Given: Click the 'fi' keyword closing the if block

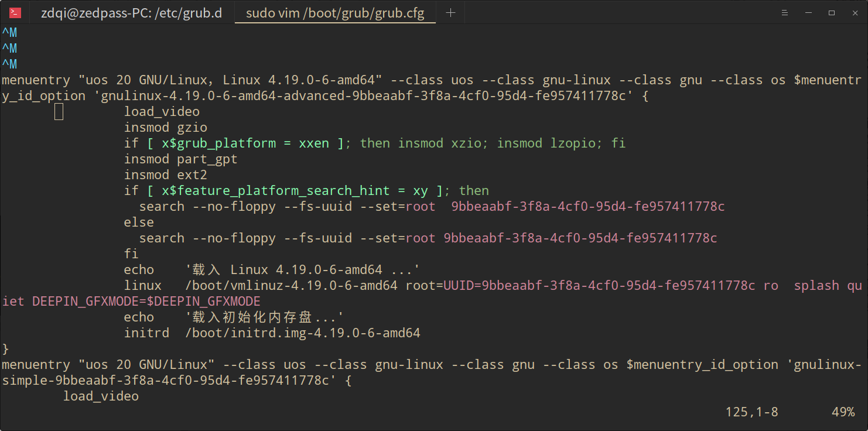Looking at the screenshot, I should tap(131, 254).
